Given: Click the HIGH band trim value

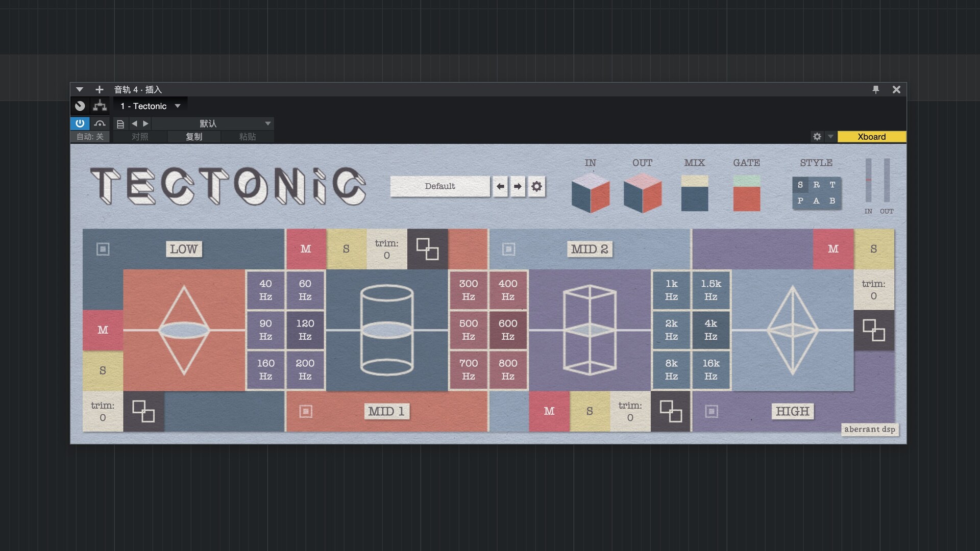Looking at the screenshot, I should (x=874, y=290).
